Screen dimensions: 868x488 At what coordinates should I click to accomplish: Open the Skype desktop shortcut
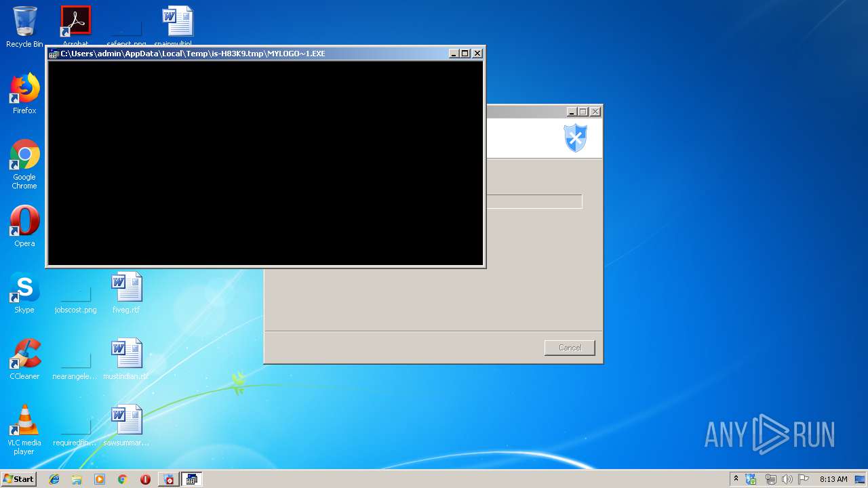[x=24, y=293]
